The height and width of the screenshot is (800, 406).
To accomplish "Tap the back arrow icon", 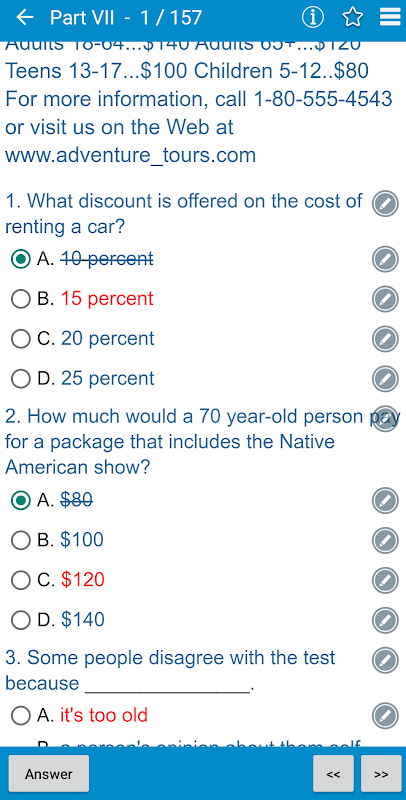I will pos(24,18).
